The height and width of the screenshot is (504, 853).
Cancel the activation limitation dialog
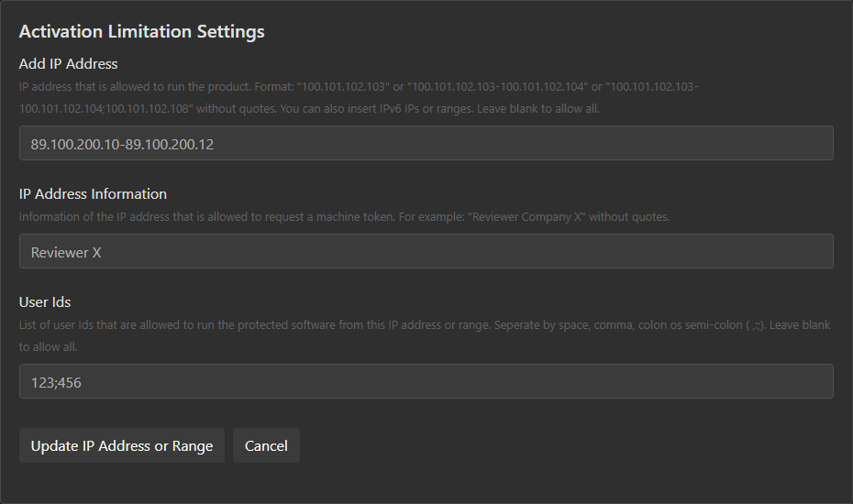click(266, 445)
